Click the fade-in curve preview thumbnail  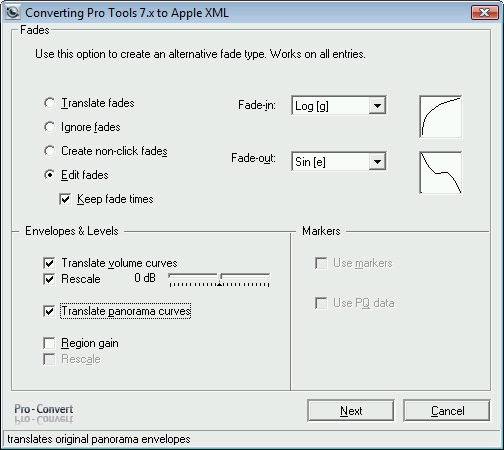(441, 117)
